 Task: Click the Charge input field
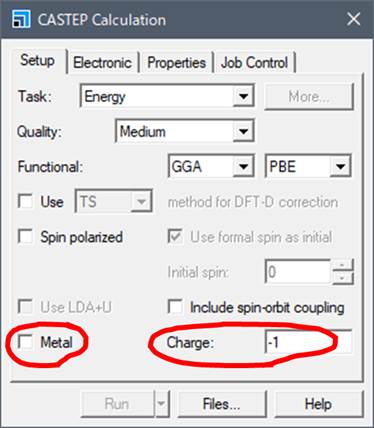click(x=308, y=342)
